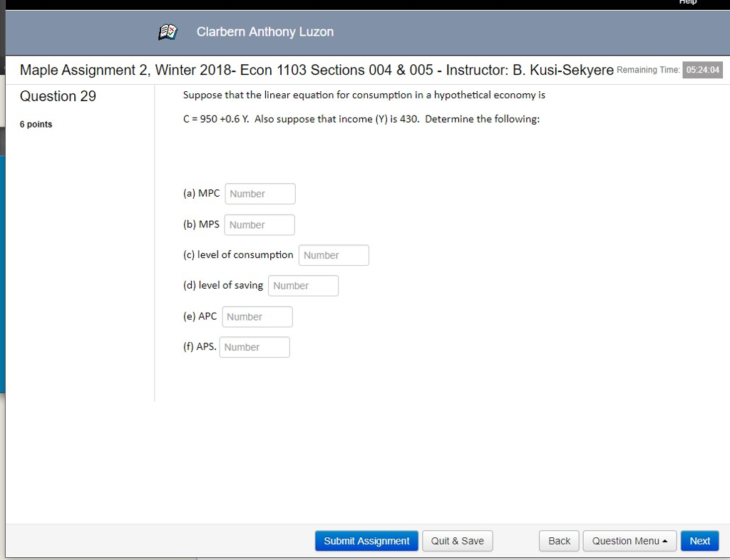Click the MPC answer field
Screen dimensions: 730x560
tap(259, 193)
